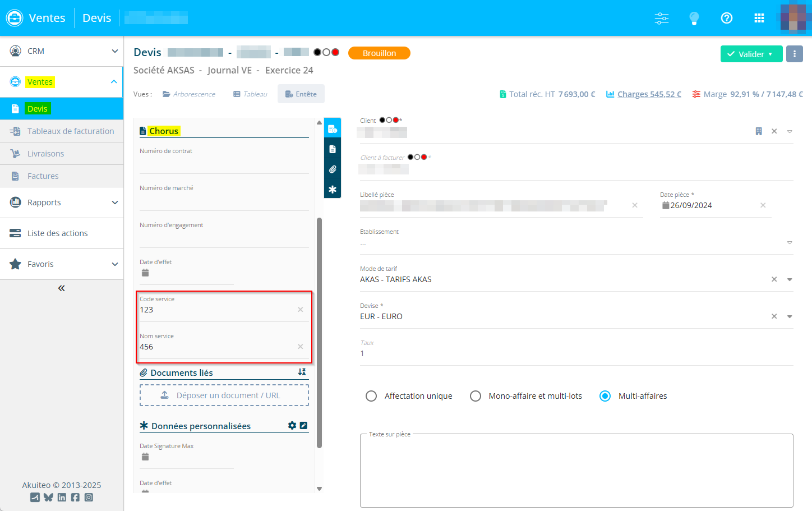This screenshot has height=511, width=812.
Task: Open the Mode de tarif dropdown arrow
Action: 790,279
